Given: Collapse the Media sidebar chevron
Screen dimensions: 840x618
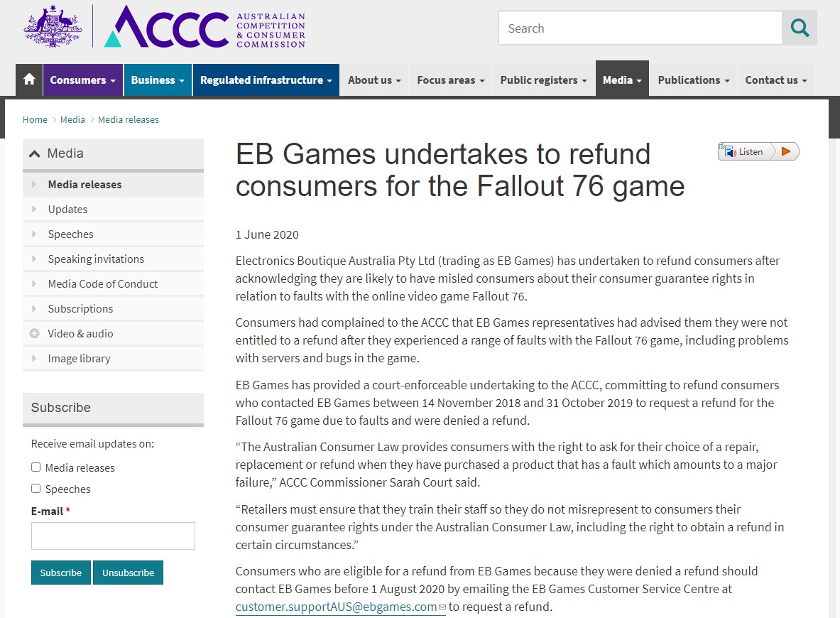Looking at the screenshot, I should [34, 153].
